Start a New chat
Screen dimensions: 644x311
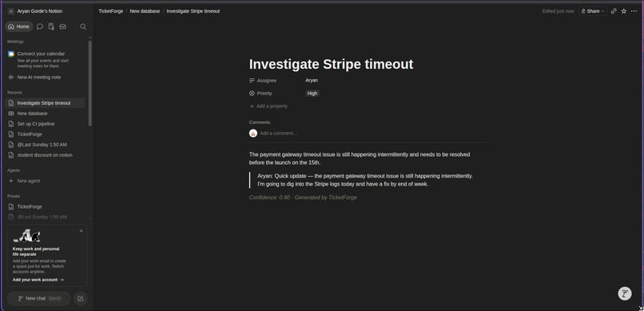[x=39, y=299]
